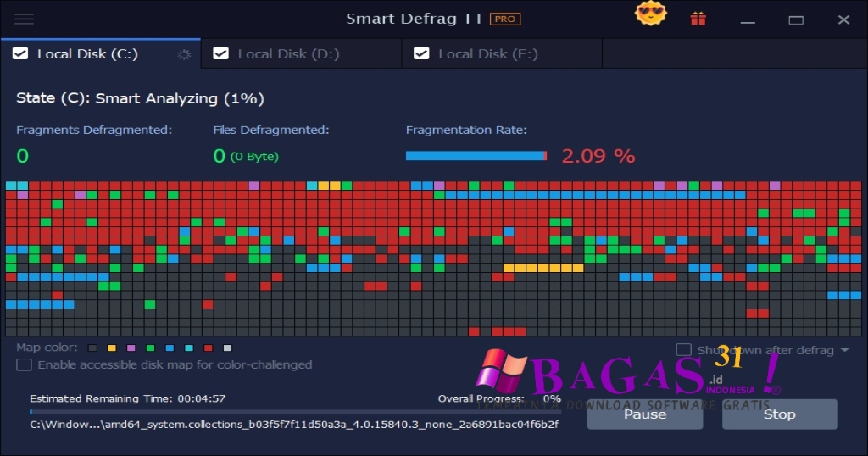This screenshot has width=868, height=456.
Task: Select the purple map color swatch
Action: point(131,348)
